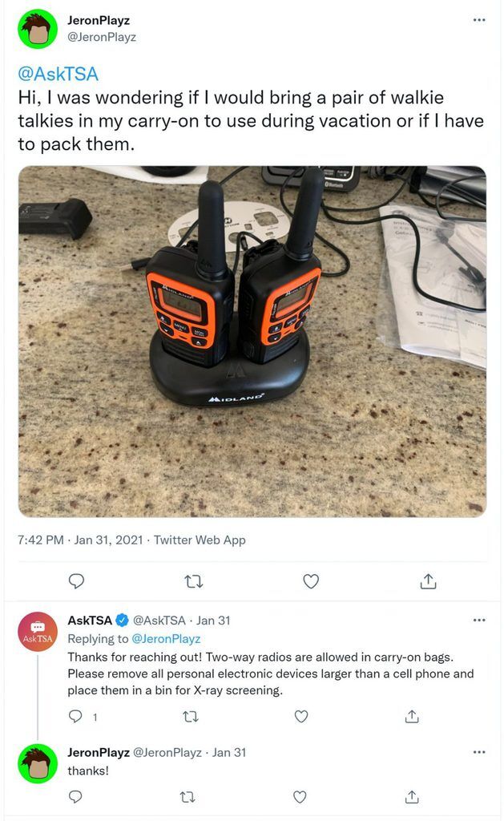Open more options on the main tweet

479,20
